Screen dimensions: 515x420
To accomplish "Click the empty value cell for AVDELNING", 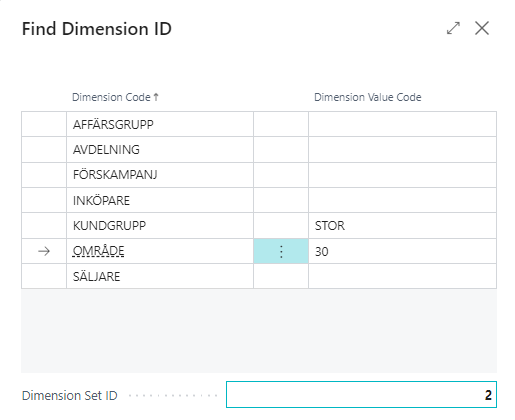I will click(x=402, y=150).
